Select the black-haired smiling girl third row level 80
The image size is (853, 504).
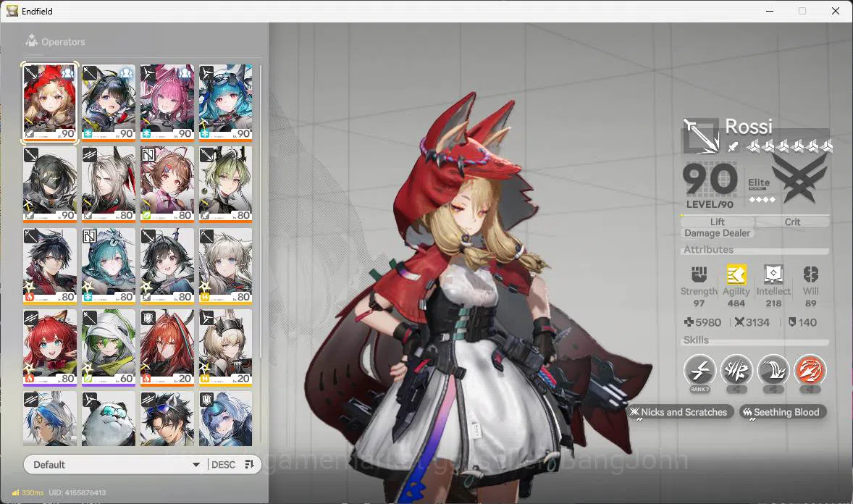click(x=167, y=266)
